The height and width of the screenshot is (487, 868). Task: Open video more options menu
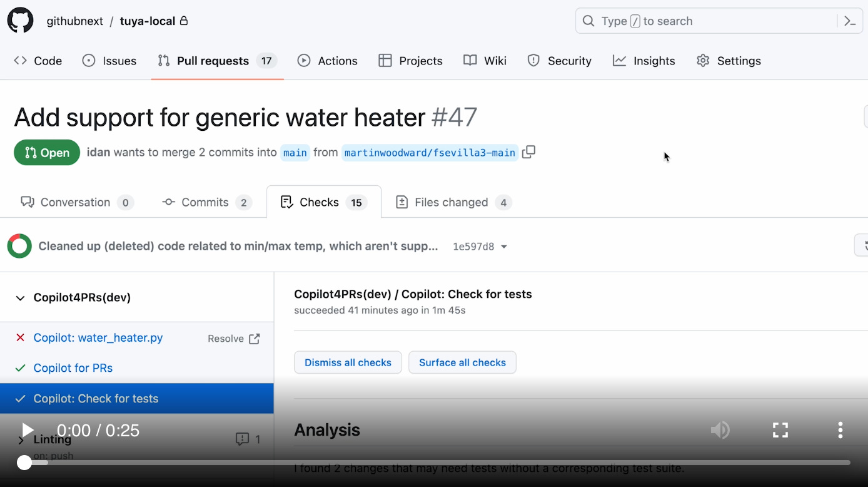[840, 430]
